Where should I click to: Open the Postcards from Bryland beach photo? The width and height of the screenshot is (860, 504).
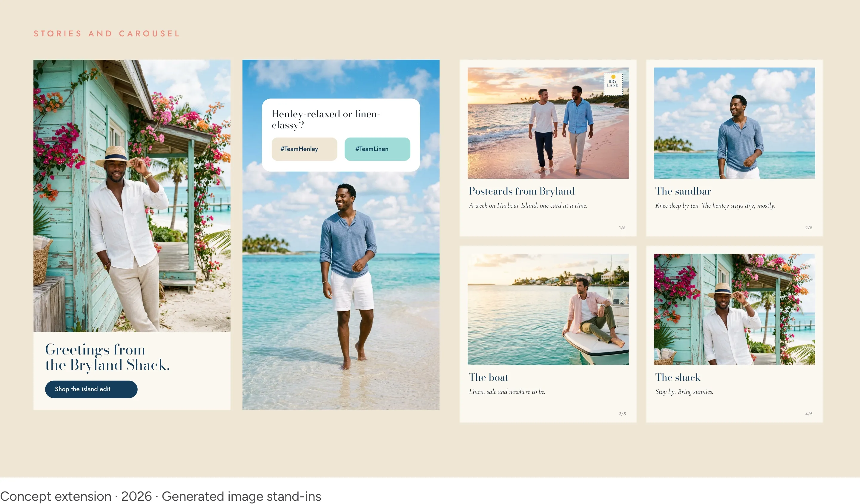tap(548, 123)
